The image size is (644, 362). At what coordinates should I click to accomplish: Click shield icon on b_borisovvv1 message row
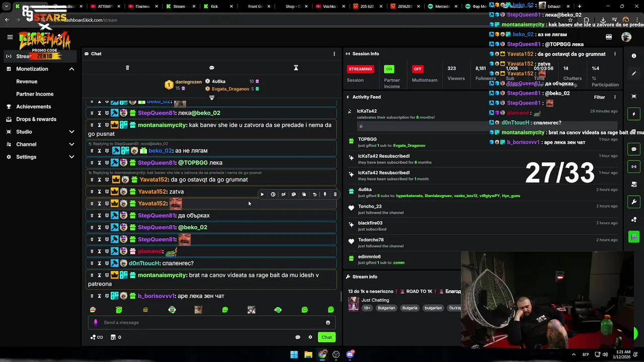click(107, 296)
